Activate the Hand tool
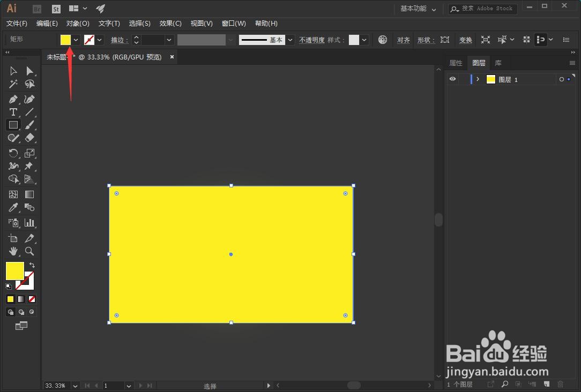The height and width of the screenshot is (392, 581). click(x=13, y=251)
